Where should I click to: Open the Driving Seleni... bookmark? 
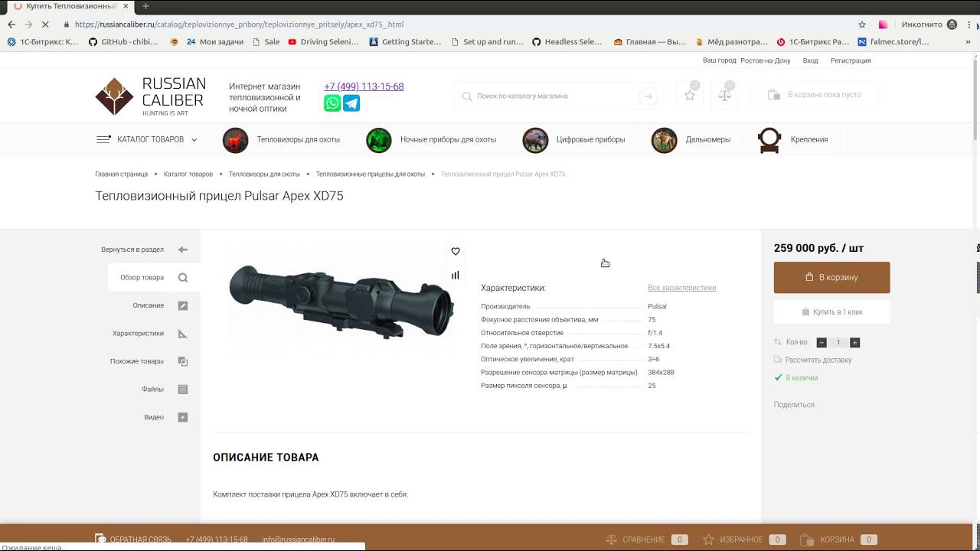click(323, 42)
